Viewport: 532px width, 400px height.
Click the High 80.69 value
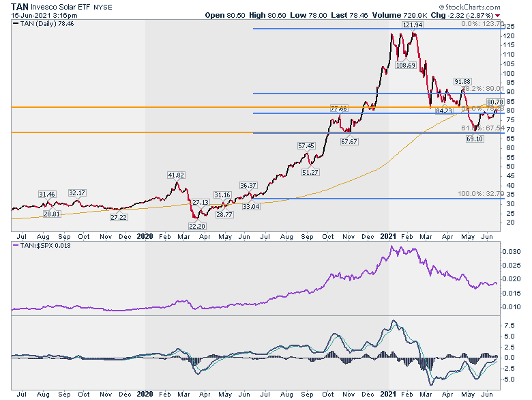[267, 15]
